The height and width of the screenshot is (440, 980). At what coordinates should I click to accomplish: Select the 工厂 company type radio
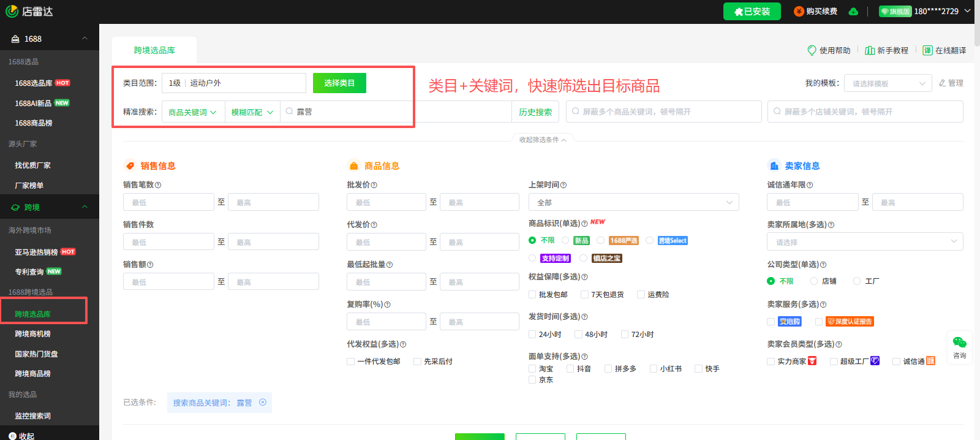click(x=857, y=281)
